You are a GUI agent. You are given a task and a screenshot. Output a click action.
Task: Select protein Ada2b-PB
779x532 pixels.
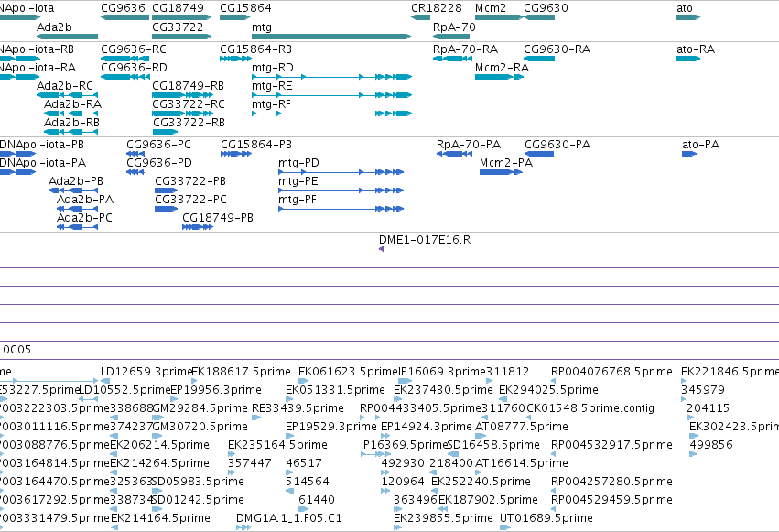(73, 190)
